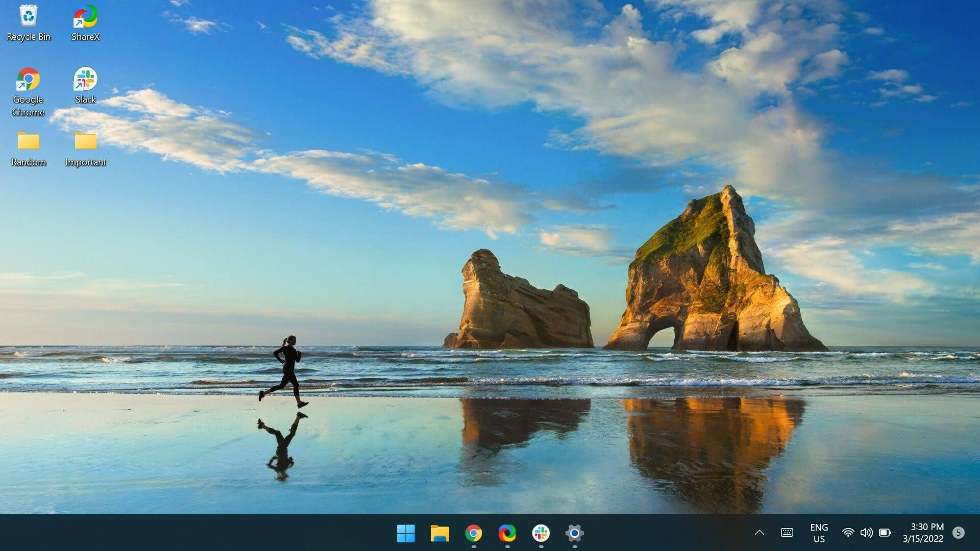Screen dimensions: 980x551
Task: Open Slack desktop shortcut
Action: (x=85, y=79)
